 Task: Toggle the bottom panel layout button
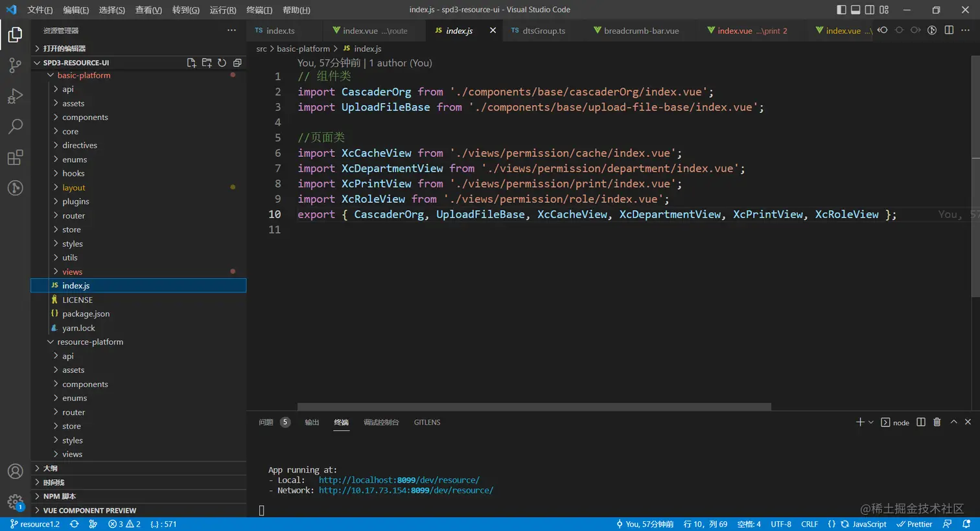click(x=856, y=10)
